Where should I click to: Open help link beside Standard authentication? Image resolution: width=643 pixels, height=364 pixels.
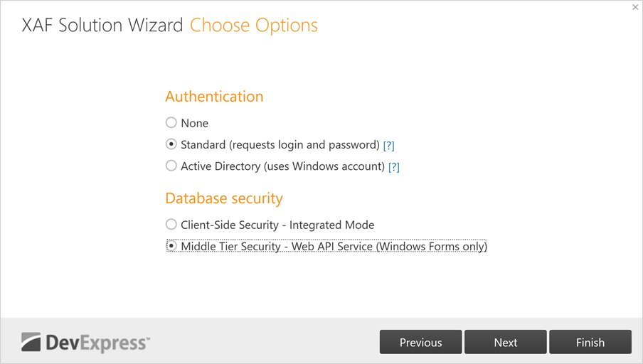[x=388, y=145]
